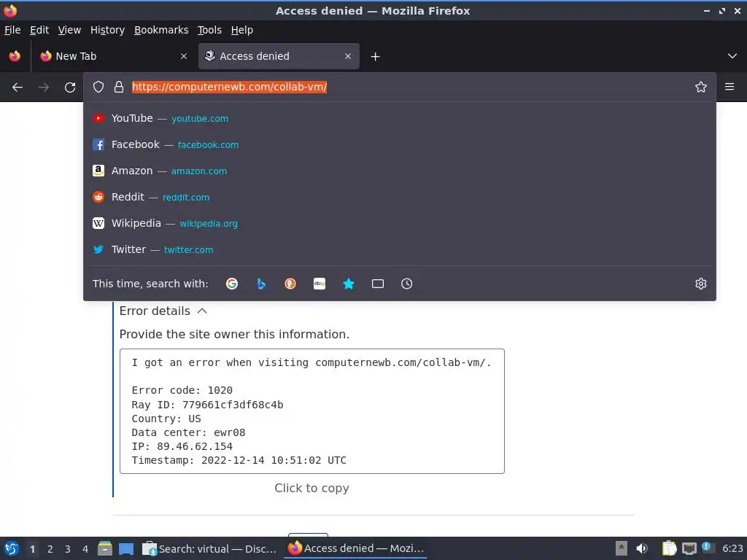Viewport: 747px width, 560px height.
Task: Click the forward navigation arrow
Action: click(44, 87)
